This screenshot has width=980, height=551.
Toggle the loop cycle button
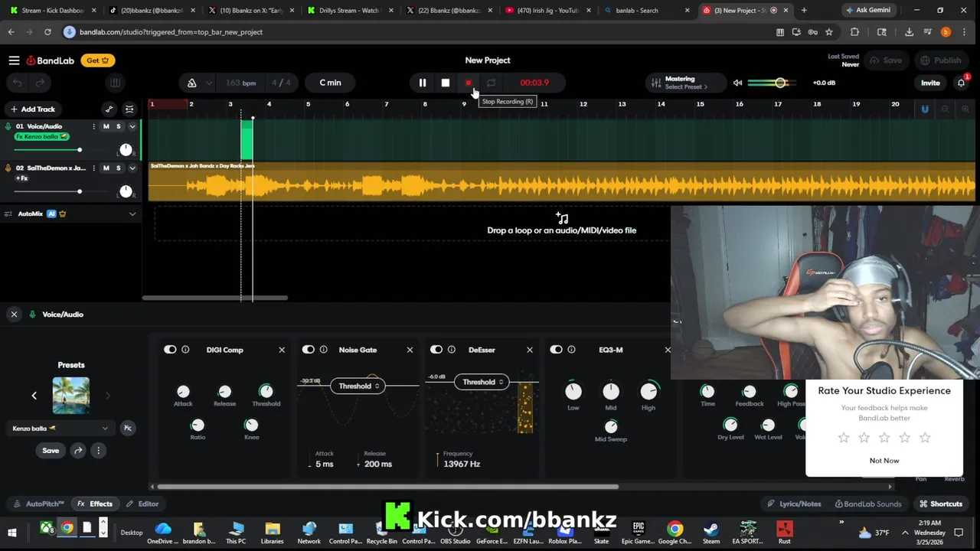tap(492, 83)
